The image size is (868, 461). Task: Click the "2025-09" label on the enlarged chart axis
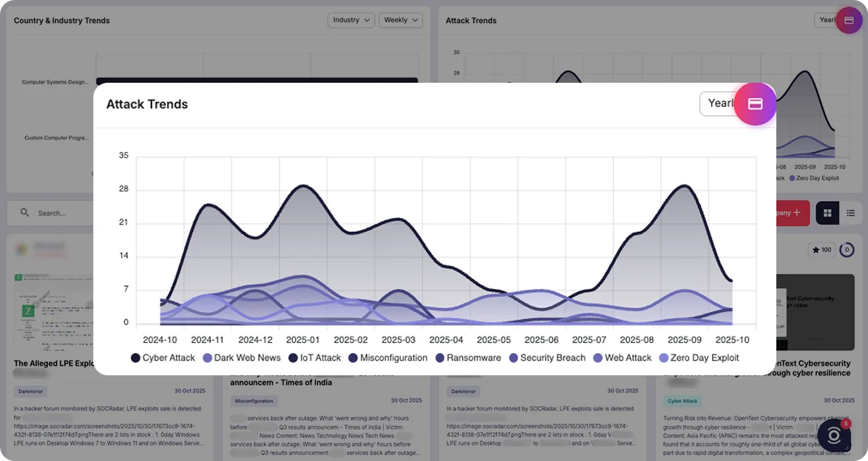point(684,340)
